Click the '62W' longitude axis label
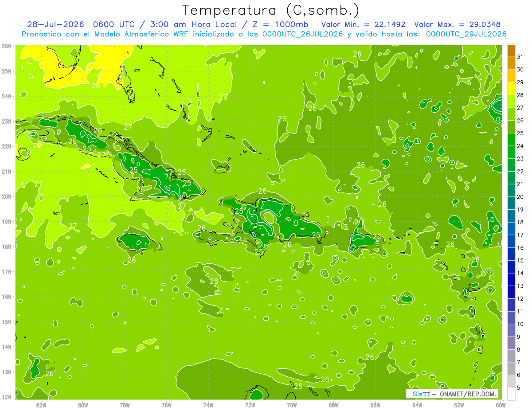Viewport: 532px width, 411px height. 459,405
